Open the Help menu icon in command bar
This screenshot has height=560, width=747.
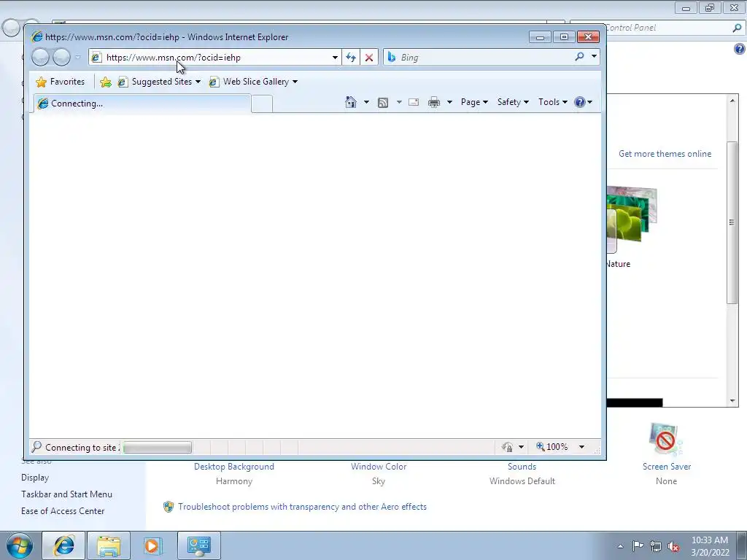pos(583,102)
